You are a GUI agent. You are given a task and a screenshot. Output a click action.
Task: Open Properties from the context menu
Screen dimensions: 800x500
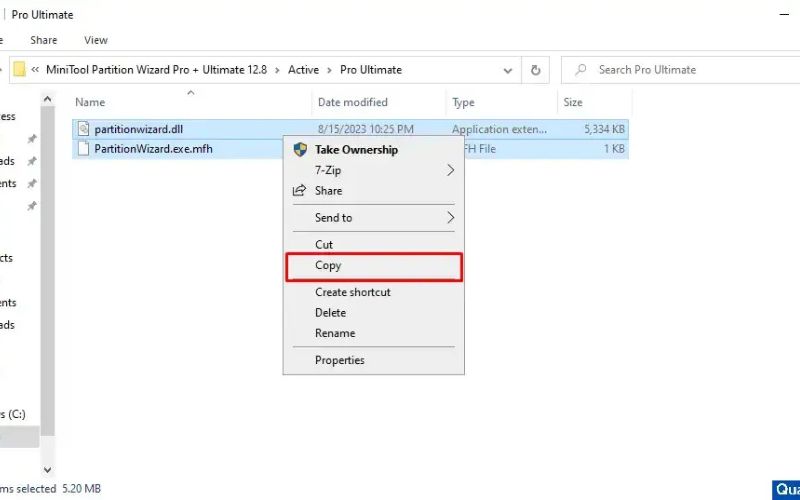pos(373,360)
